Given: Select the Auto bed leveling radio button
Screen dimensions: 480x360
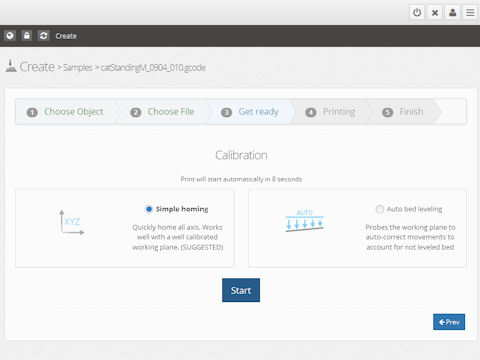Looking at the screenshot, I should [380, 209].
